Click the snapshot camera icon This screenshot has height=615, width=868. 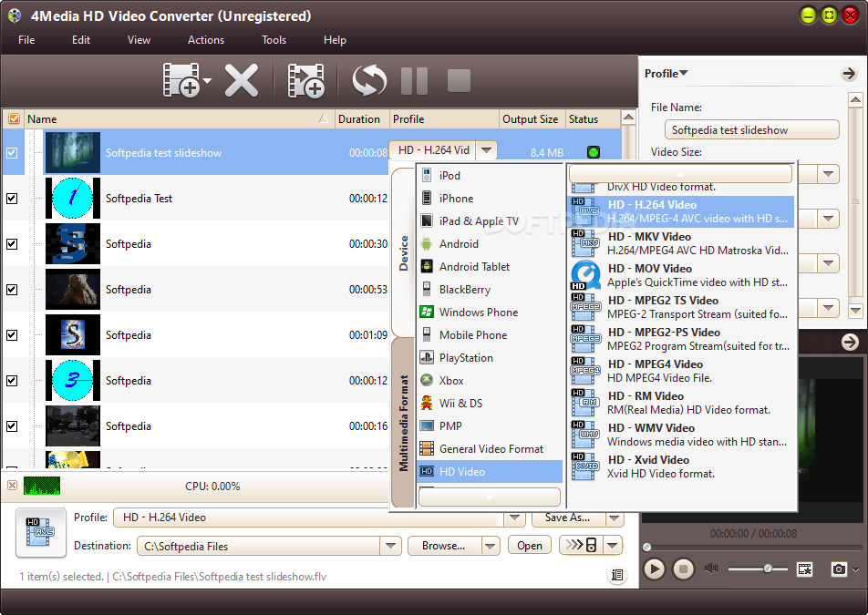tap(839, 569)
